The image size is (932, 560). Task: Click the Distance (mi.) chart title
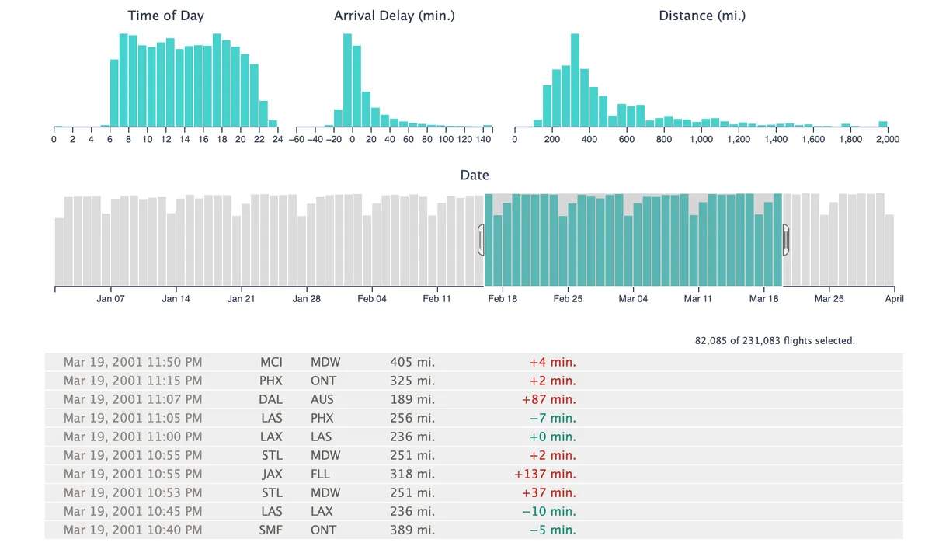pos(702,16)
